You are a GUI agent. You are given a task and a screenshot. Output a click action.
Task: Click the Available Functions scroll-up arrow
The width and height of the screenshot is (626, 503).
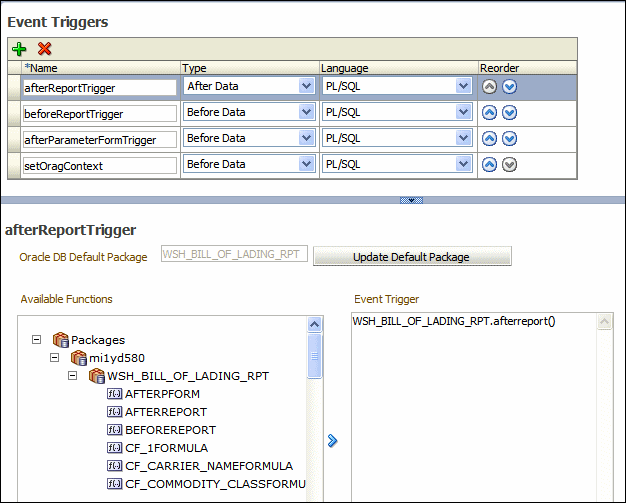[x=315, y=325]
